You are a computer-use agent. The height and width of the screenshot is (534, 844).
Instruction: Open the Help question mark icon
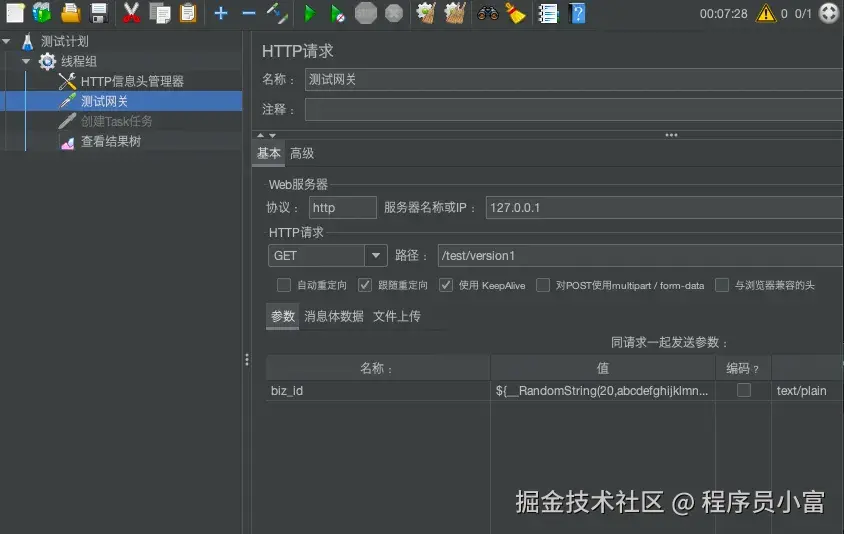pos(577,13)
